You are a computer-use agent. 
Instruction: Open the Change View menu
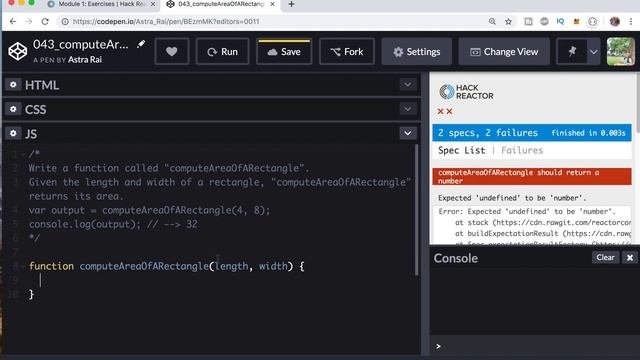pyautogui.click(x=504, y=51)
